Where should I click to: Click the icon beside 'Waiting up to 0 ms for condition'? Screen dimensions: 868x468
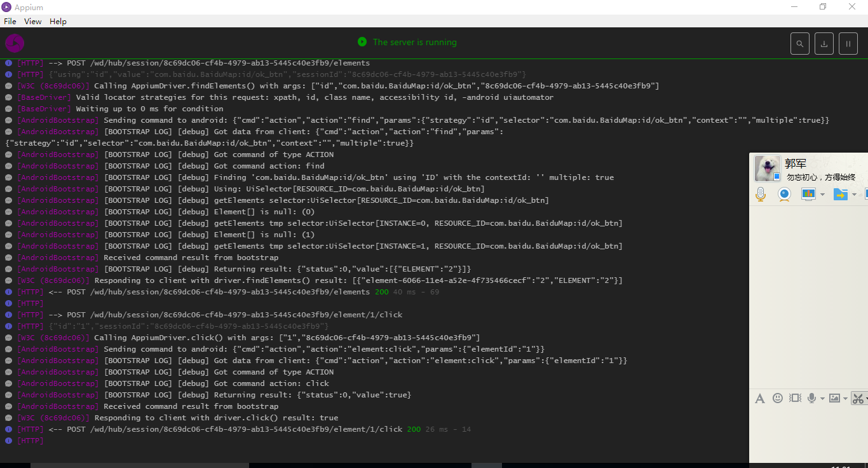[9, 109]
